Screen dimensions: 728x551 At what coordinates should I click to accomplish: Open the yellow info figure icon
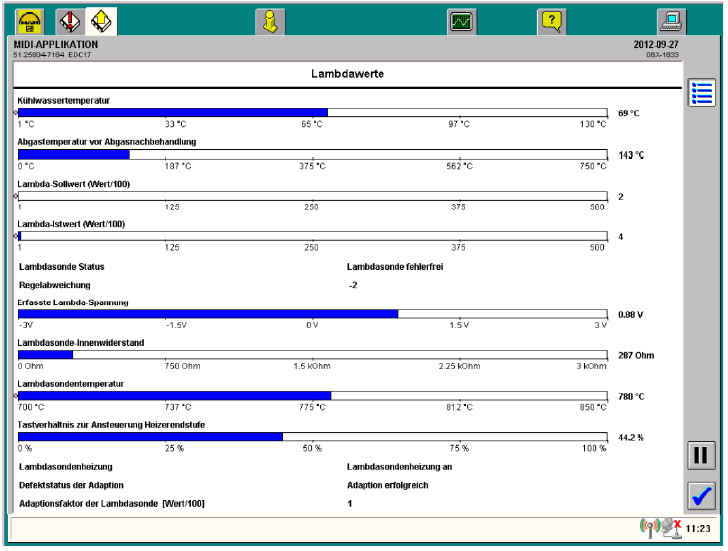[x=267, y=19]
